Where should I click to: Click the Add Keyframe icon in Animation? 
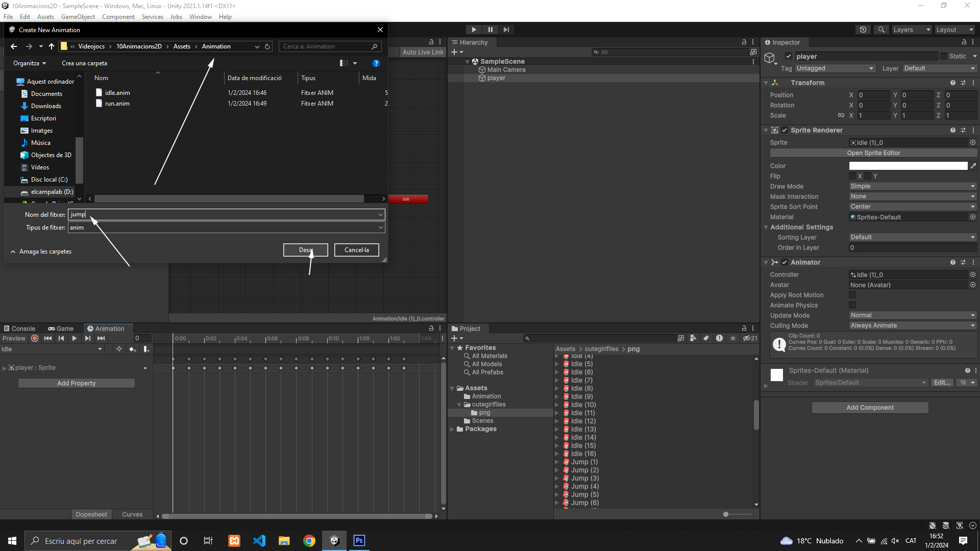point(132,349)
